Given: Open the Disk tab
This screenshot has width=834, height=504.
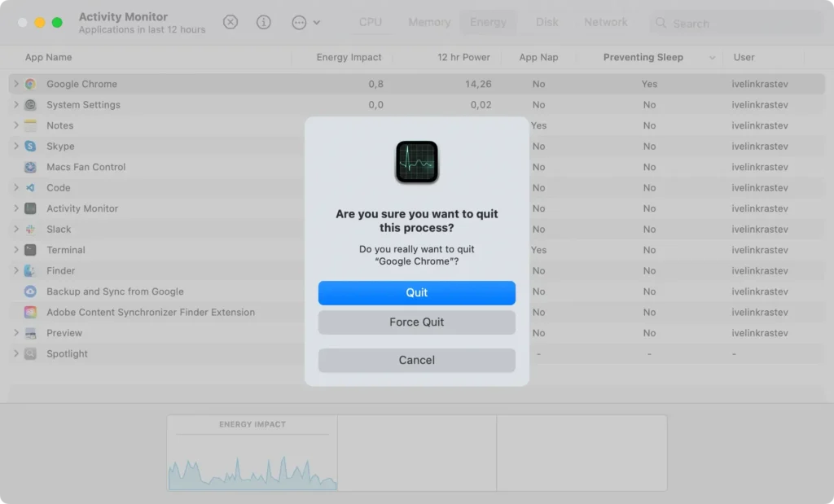Looking at the screenshot, I should coord(546,22).
